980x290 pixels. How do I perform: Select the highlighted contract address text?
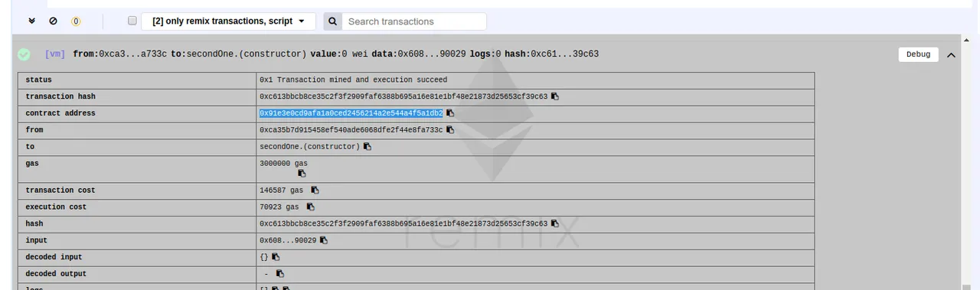[x=351, y=113]
